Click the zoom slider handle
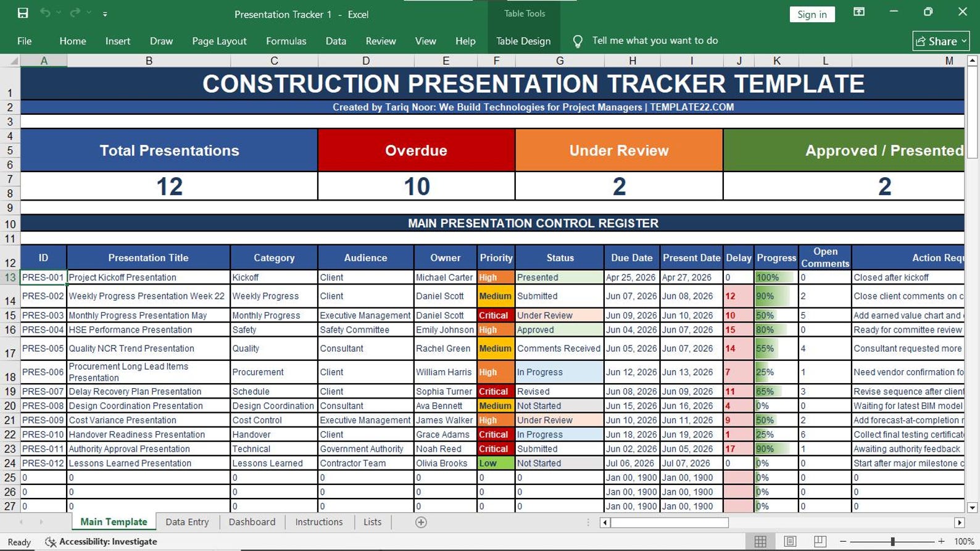 892,542
